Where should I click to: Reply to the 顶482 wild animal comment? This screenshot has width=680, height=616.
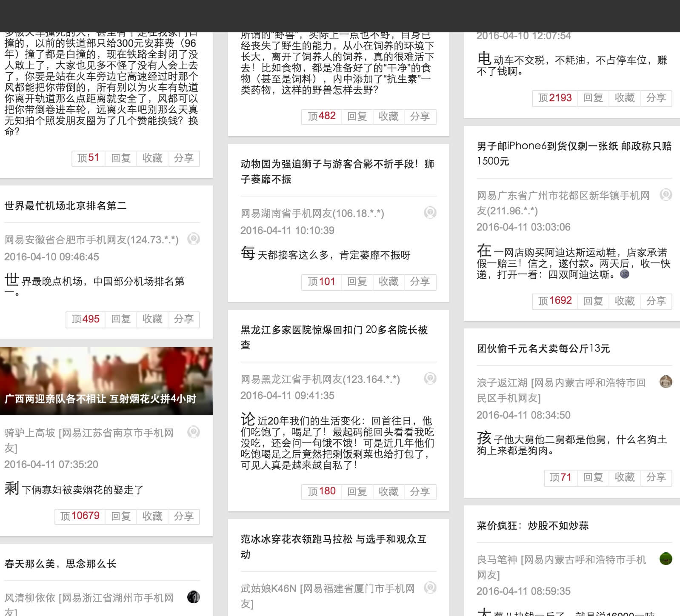[x=357, y=116]
